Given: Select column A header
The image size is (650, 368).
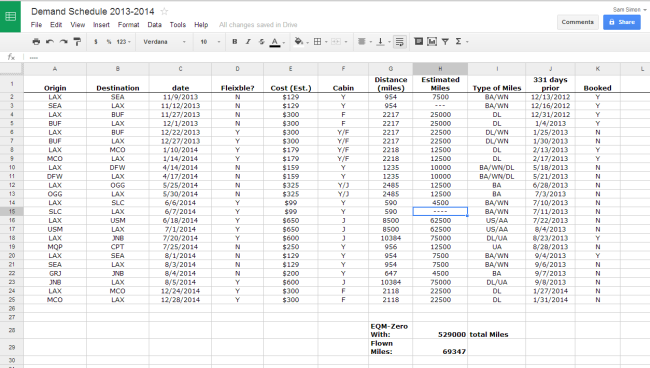Looking at the screenshot, I should coord(55,69).
